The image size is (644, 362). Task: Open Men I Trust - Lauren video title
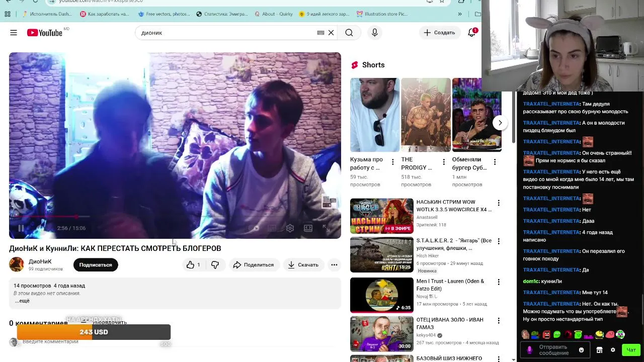tap(450, 285)
